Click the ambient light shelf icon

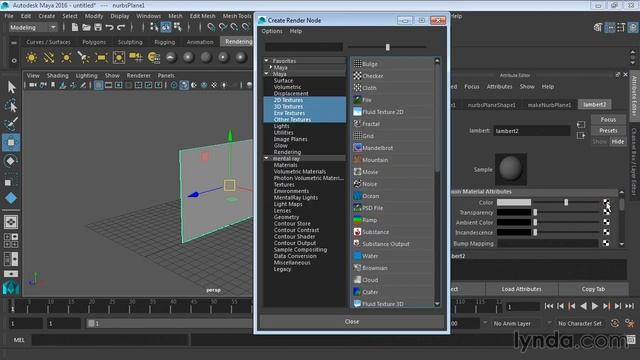[x=31, y=58]
